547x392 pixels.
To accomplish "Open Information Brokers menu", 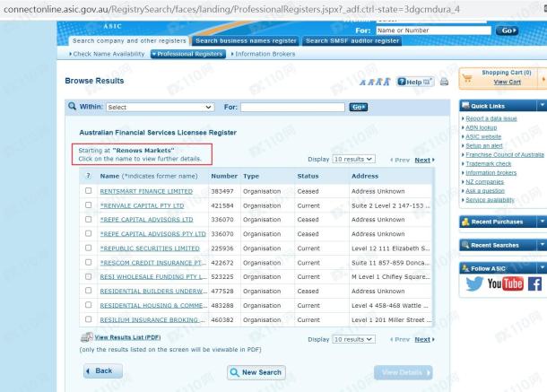I will point(264,54).
